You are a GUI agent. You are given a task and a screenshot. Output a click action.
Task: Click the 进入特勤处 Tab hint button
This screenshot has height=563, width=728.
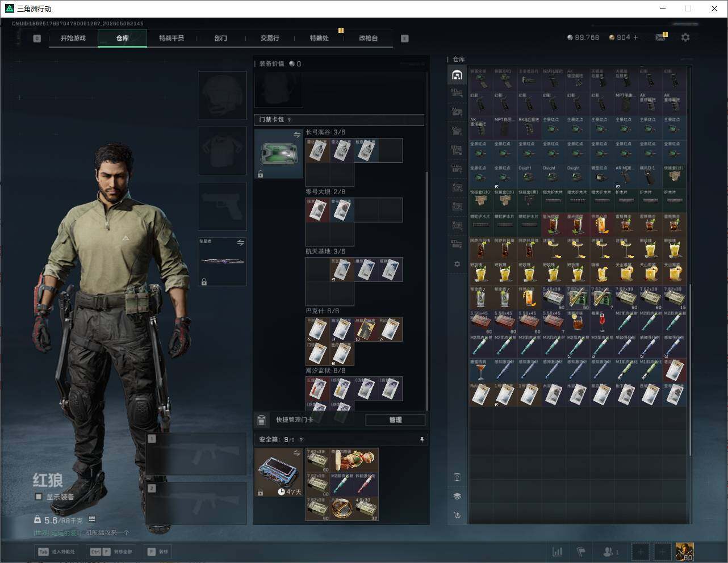tap(56, 552)
